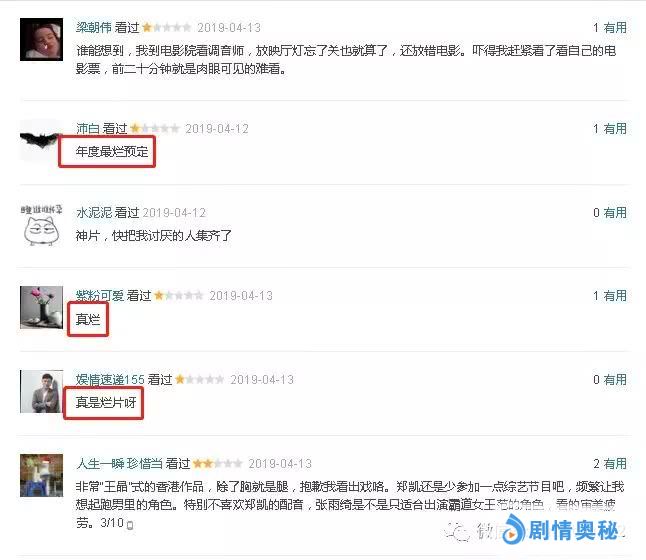Click the 剧情奥秘 watermark logo
Image resolution: width=646 pixels, height=560 pixels.
[560, 530]
